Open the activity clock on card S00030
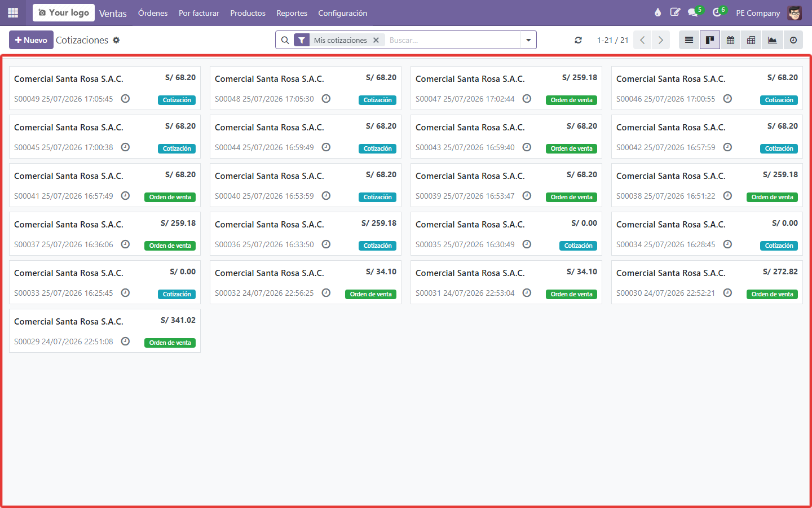This screenshot has height=508, width=812. [728, 293]
